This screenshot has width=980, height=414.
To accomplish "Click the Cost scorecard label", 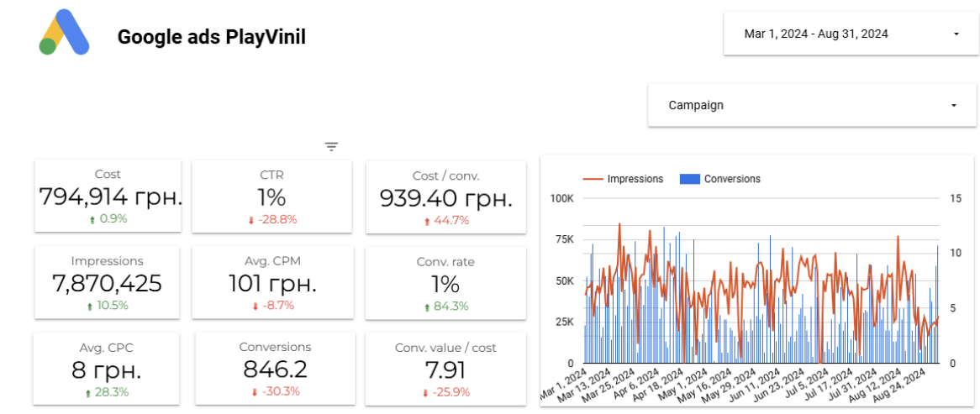I will 108,174.
